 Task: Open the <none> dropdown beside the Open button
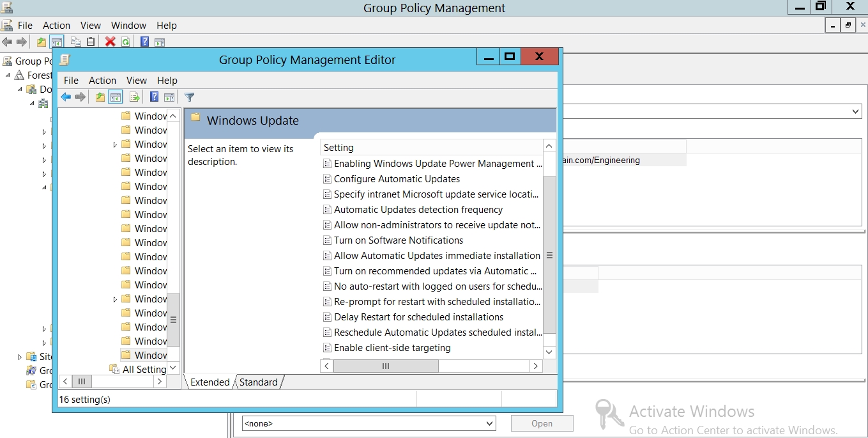pos(489,423)
